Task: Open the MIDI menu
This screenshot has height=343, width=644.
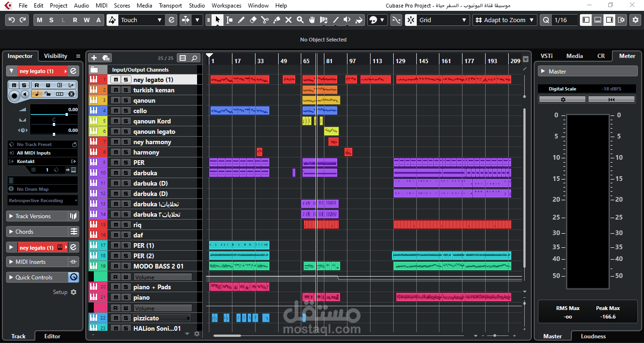Action: (x=101, y=6)
